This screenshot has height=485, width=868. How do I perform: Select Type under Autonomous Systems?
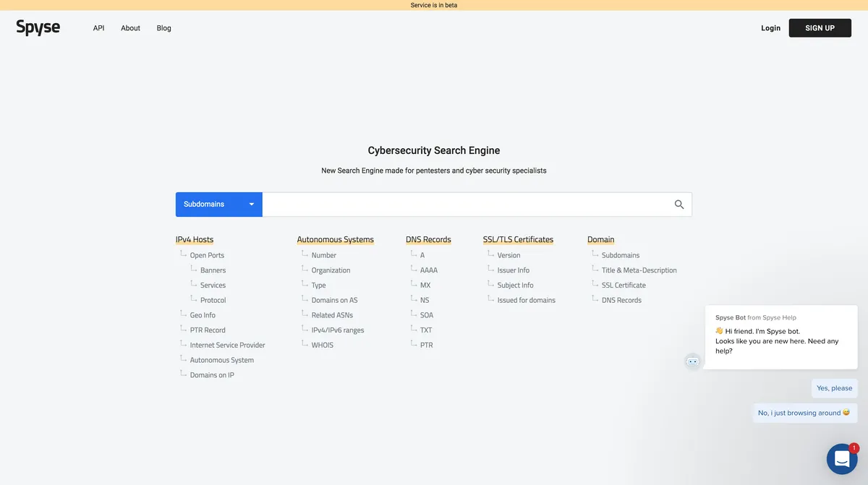point(319,286)
